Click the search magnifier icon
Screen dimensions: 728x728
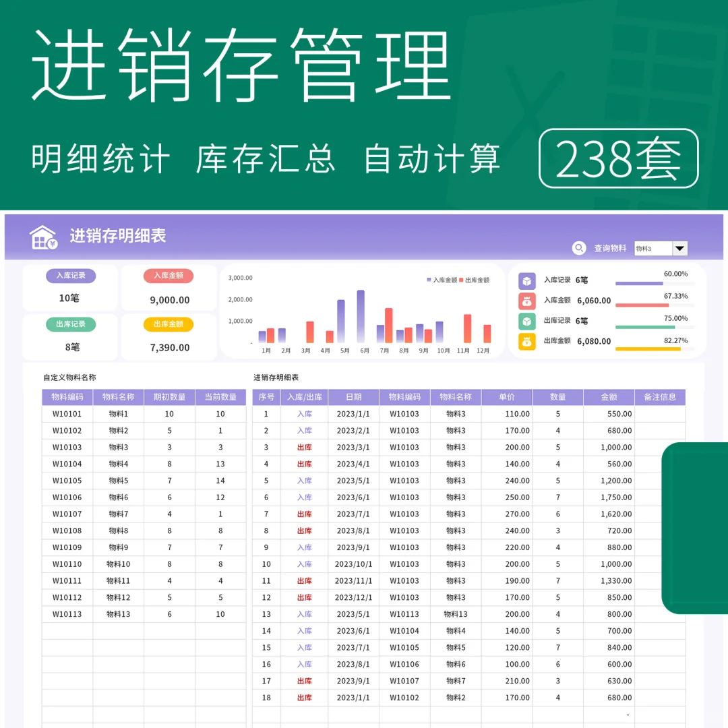pyautogui.click(x=579, y=248)
